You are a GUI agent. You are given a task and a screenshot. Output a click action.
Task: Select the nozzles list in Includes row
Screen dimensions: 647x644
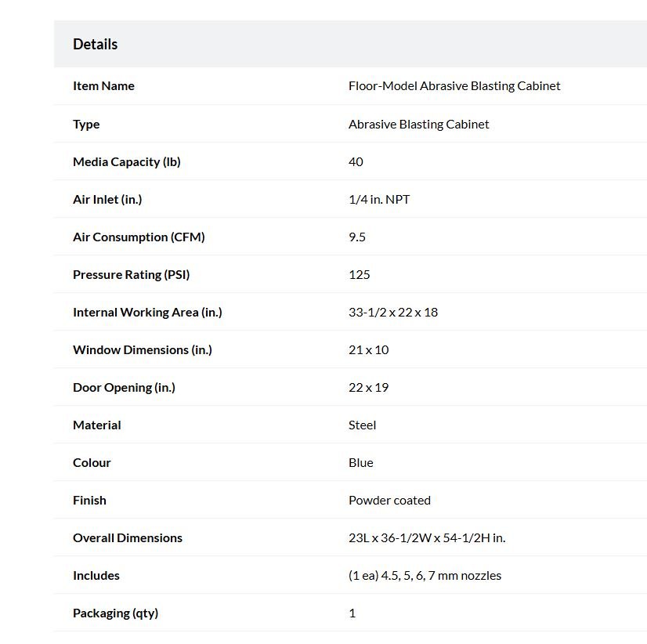425,575
